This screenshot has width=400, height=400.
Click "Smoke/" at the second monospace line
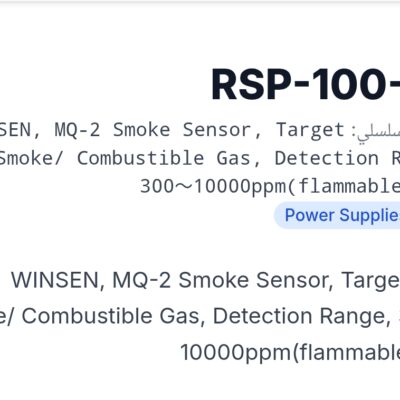(x=31, y=158)
